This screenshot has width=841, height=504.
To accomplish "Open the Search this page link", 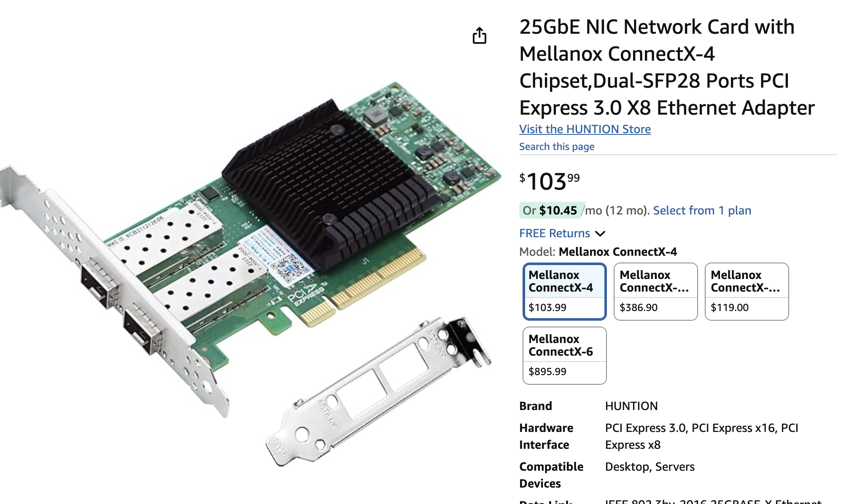I will coord(556,146).
